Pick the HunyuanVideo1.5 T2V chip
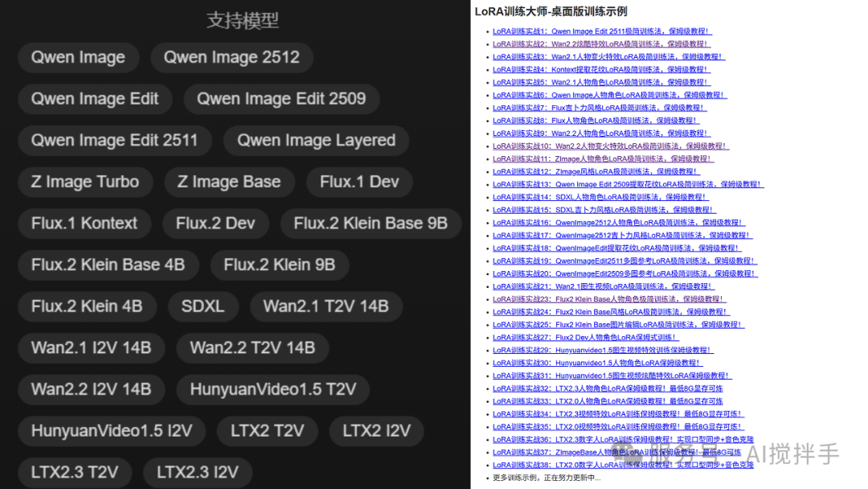This screenshot has height=489, width=868. coord(273,390)
